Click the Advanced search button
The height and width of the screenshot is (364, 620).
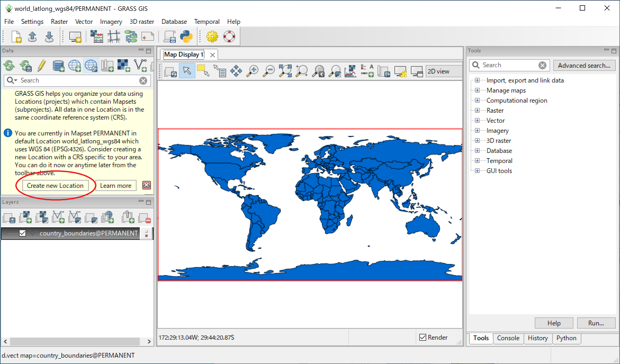[x=584, y=65]
